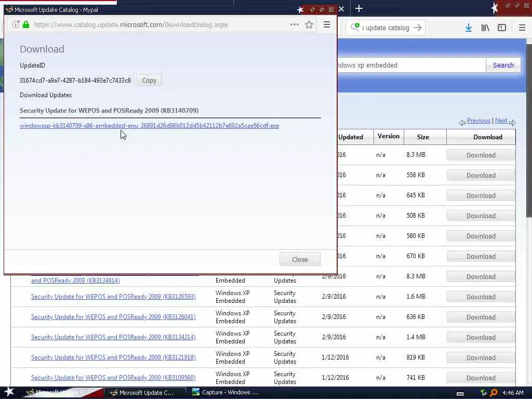The image size is (532, 399).
Task: Open the Library icon in main toolbar
Action: (x=485, y=28)
